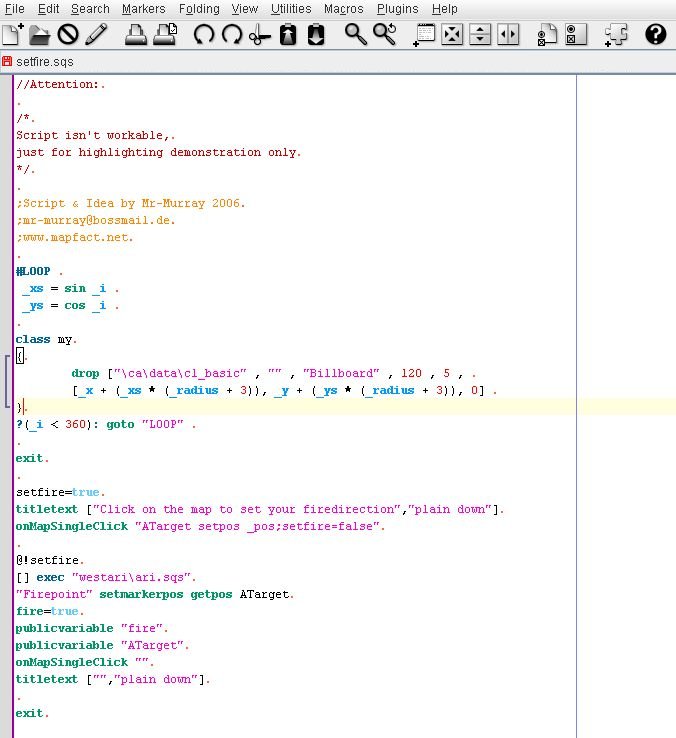Viewport: 676px width, 738px height.
Task: Cut selection with the scissors icon
Action: [260, 35]
